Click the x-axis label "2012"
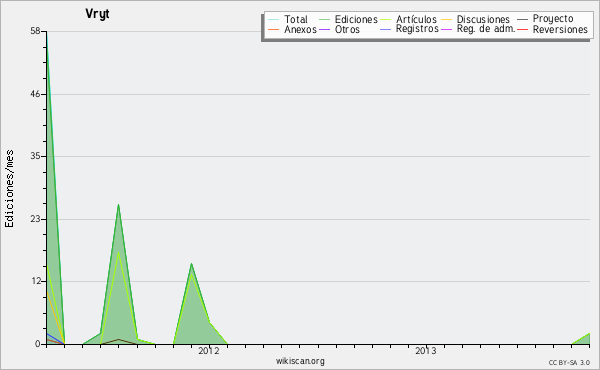Image resolution: width=600 pixels, height=370 pixels. click(209, 351)
